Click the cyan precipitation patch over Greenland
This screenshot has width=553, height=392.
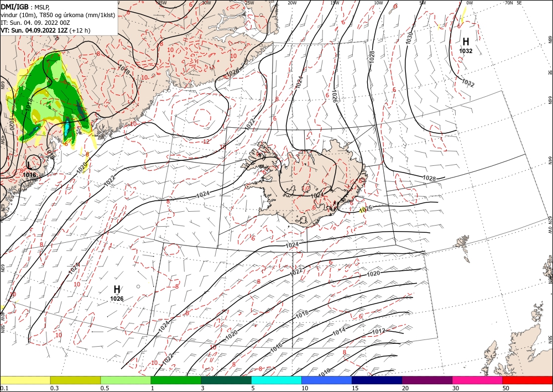pos(67,129)
